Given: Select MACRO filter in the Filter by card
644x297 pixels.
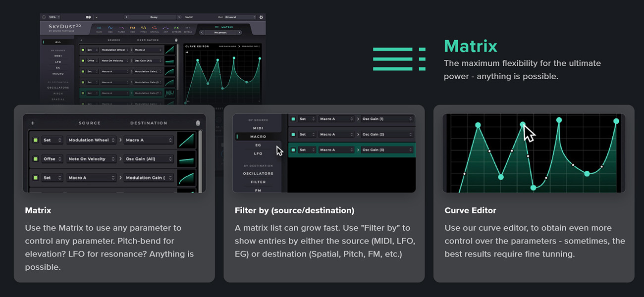Looking at the screenshot, I should [x=258, y=136].
